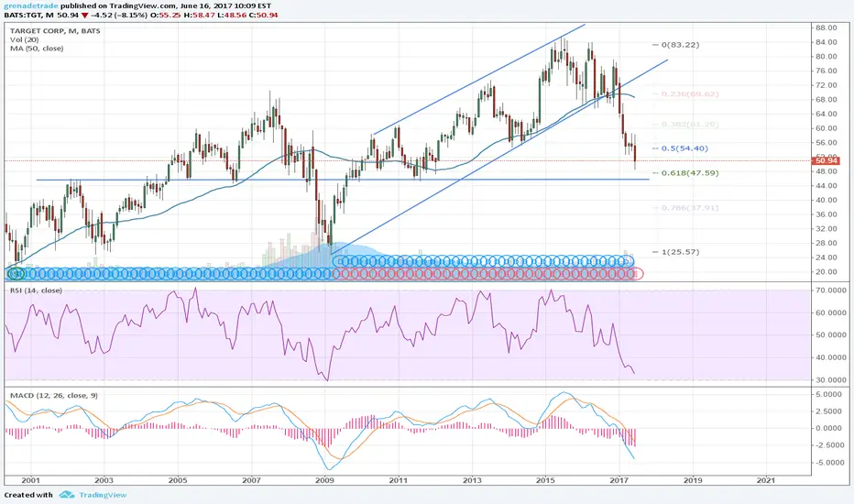Click the Fibonacci 1(25.57) level label

coord(680,252)
